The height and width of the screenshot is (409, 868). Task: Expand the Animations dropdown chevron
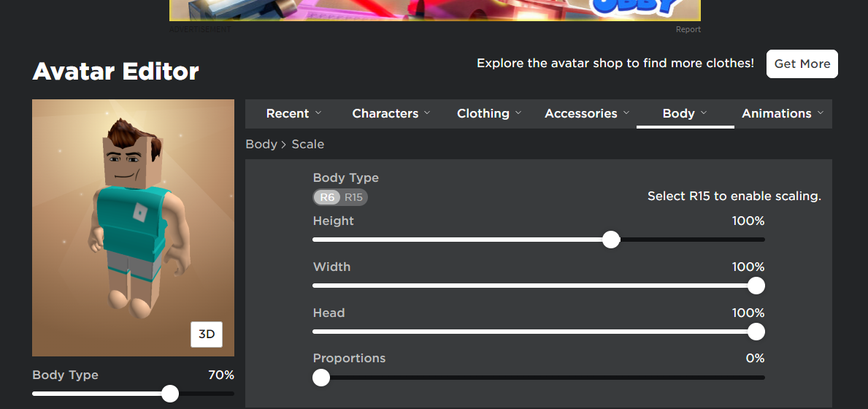(821, 113)
